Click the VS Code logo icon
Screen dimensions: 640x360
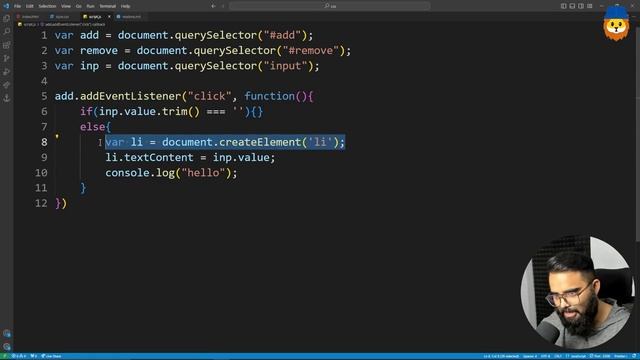(6, 6)
